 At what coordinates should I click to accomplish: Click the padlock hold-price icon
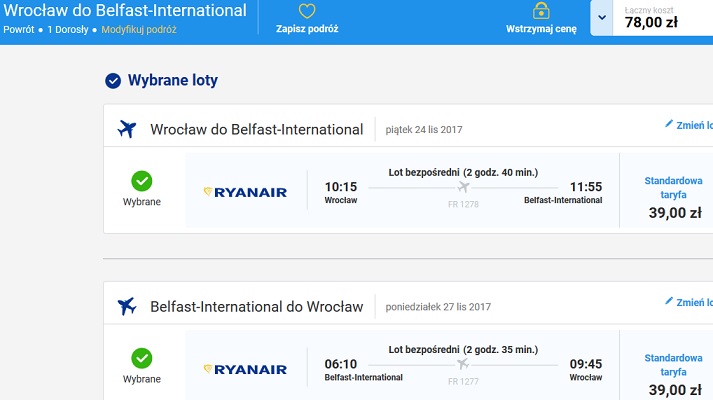[x=541, y=10]
